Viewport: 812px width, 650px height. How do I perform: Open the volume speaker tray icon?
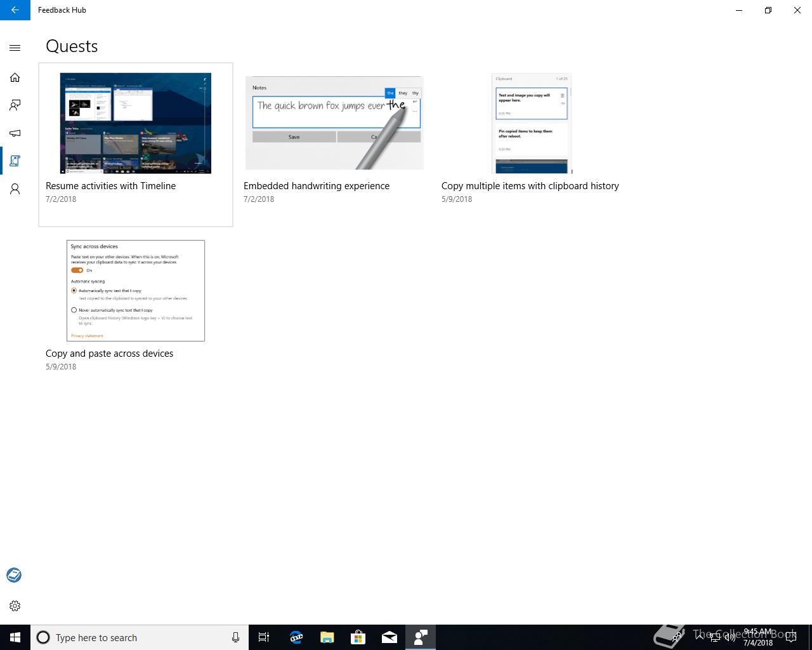730,637
